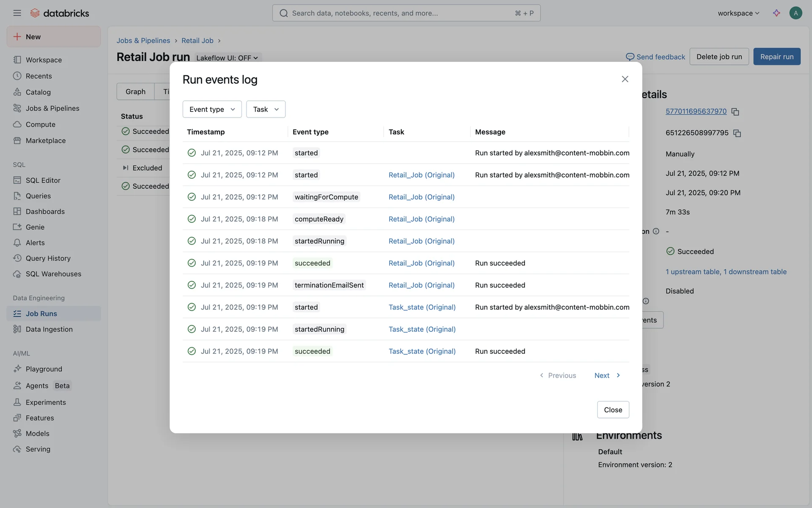This screenshot has height=508, width=812.
Task: Open Task_state (Original) link for succeeded event
Action: (422, 351)
